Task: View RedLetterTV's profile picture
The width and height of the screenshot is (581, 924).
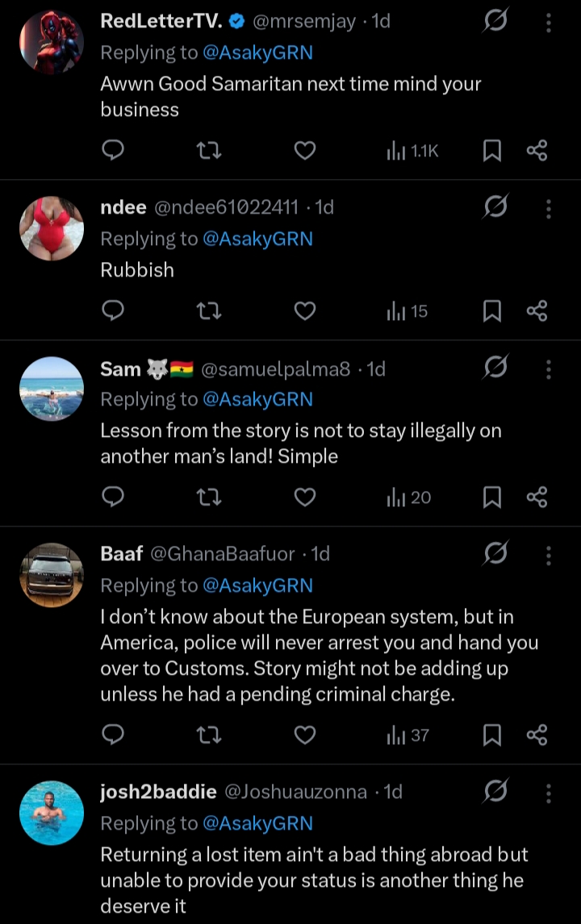Action: tap(52, 43)
